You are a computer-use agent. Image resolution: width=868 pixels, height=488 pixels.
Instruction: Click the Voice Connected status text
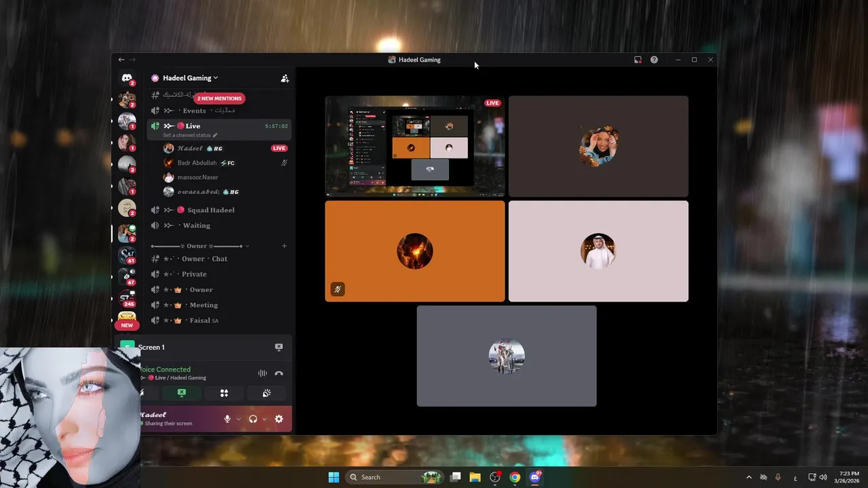165,369
